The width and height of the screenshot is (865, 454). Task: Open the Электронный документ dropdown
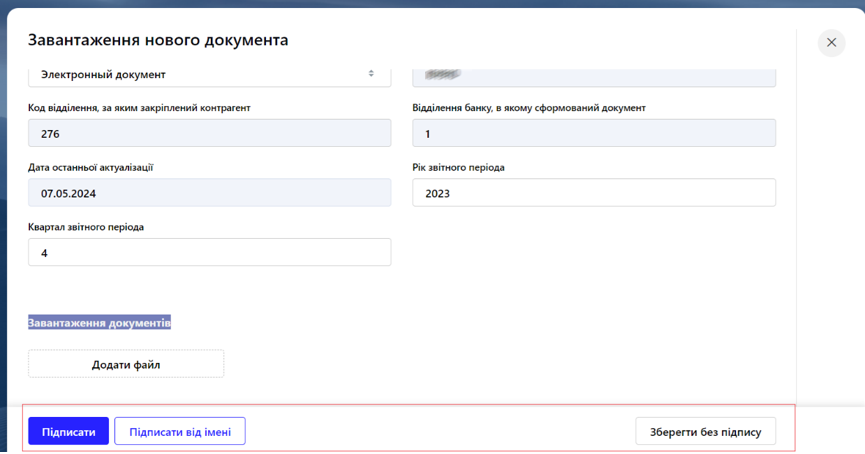(x=210, y=76)
